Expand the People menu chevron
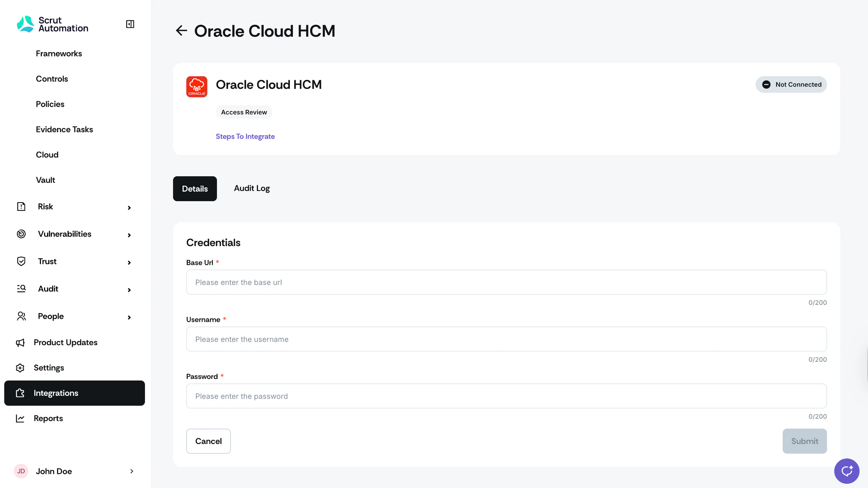 pos(129,317)
